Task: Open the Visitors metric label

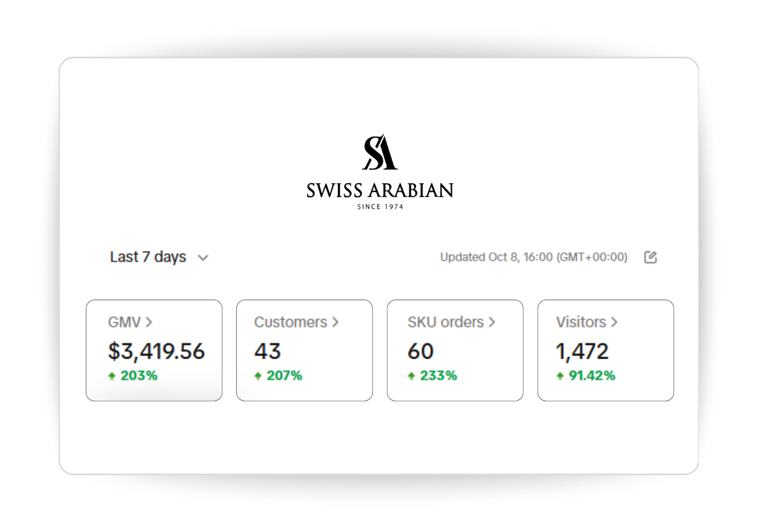Action: pyautogui.click(x=581, y=322)
